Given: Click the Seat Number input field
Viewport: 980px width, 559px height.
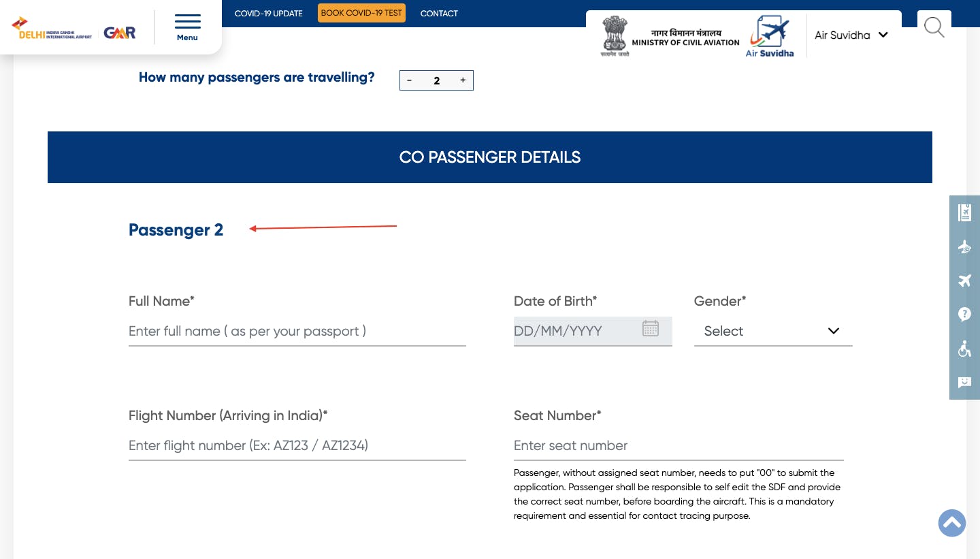Looking at the screenshot, I should click(679, 446).
